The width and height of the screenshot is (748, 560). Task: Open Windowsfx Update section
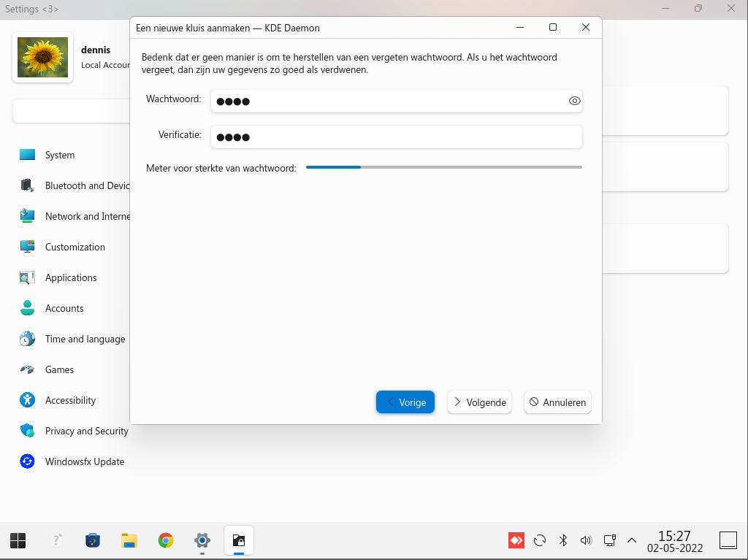point(85,461)
